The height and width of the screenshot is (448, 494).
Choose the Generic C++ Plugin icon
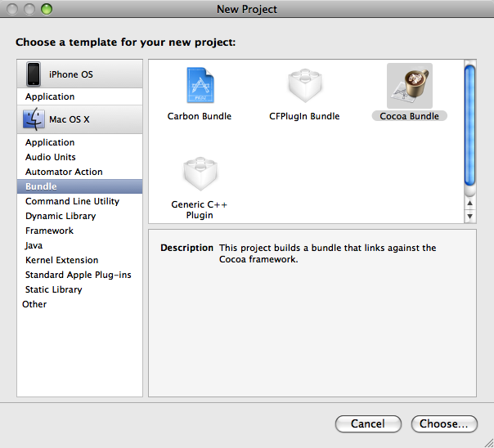[x=200, y=174]
